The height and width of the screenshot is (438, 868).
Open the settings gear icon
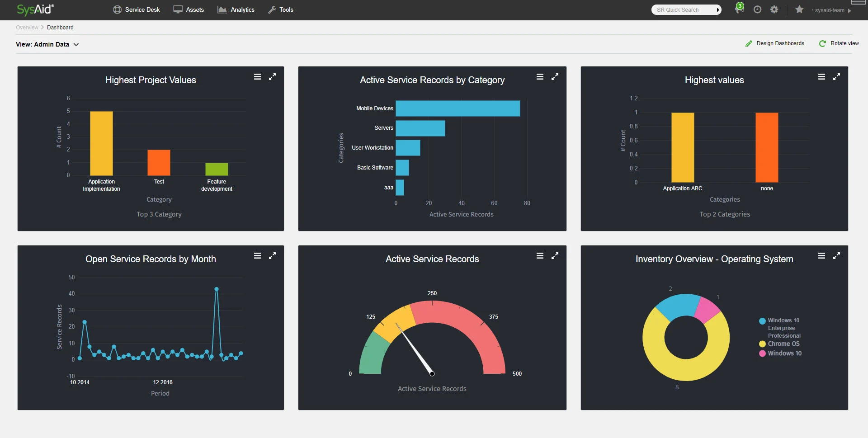coord(774,9)
